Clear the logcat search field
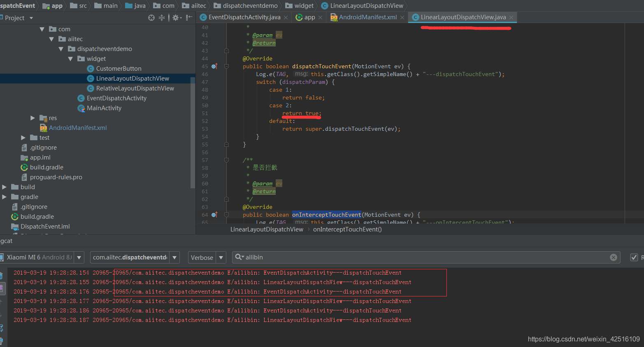 [614, 257]
